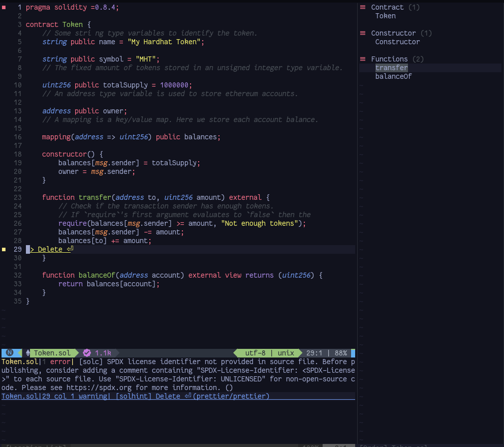The height and width of the screenshot is (447, 504).
Task: Collapse the Functions (2) group header
Action: point(397,59)
